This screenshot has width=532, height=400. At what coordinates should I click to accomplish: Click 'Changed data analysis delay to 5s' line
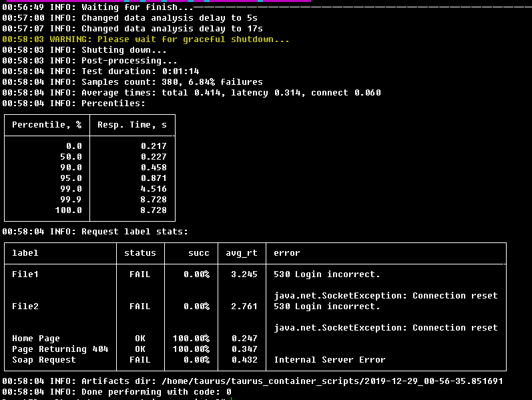pos(129,18)
